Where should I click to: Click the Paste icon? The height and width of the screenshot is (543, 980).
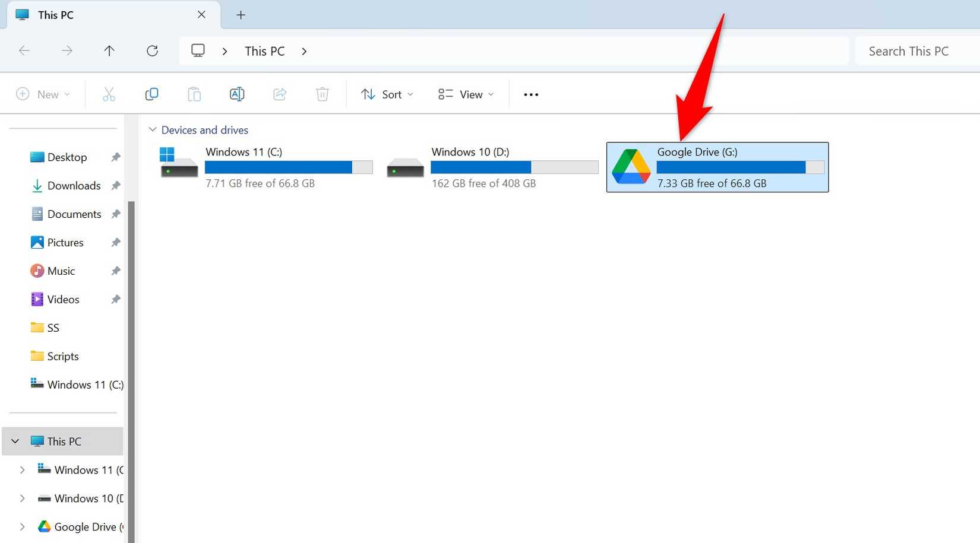tap(194, 94)
